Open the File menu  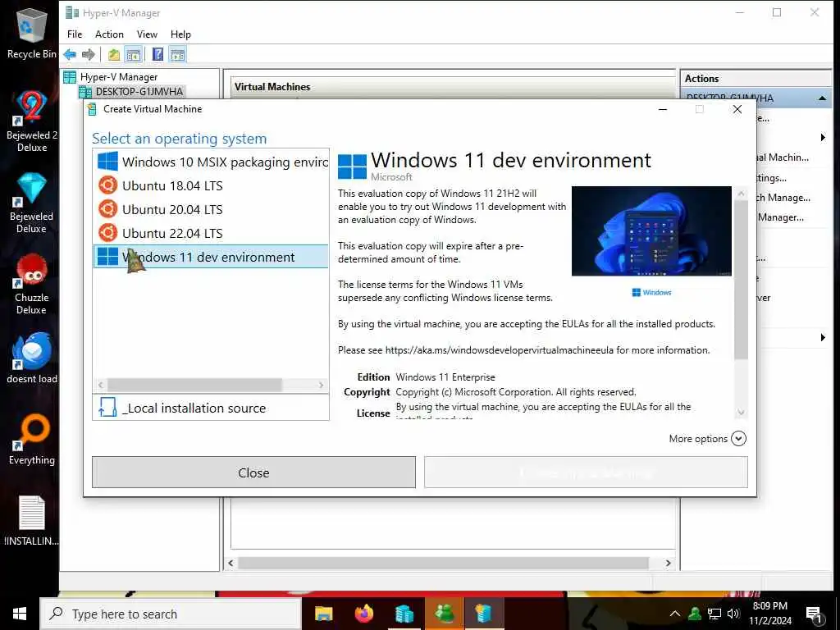75,34
